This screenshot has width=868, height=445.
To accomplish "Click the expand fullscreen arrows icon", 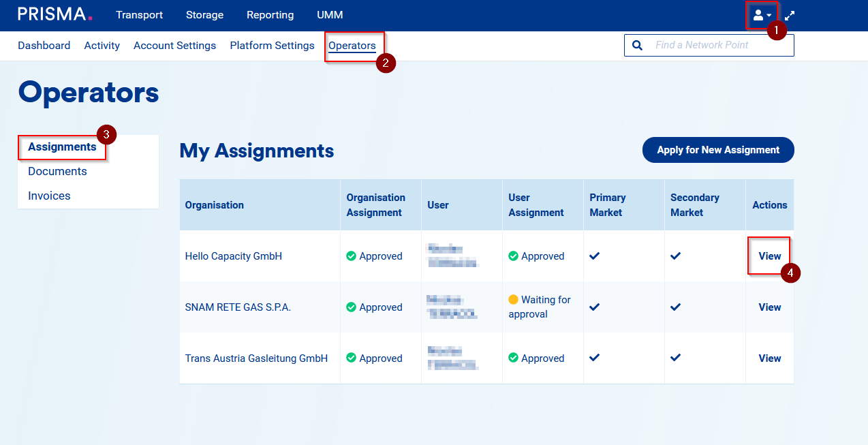I will (x=790, y=15).
